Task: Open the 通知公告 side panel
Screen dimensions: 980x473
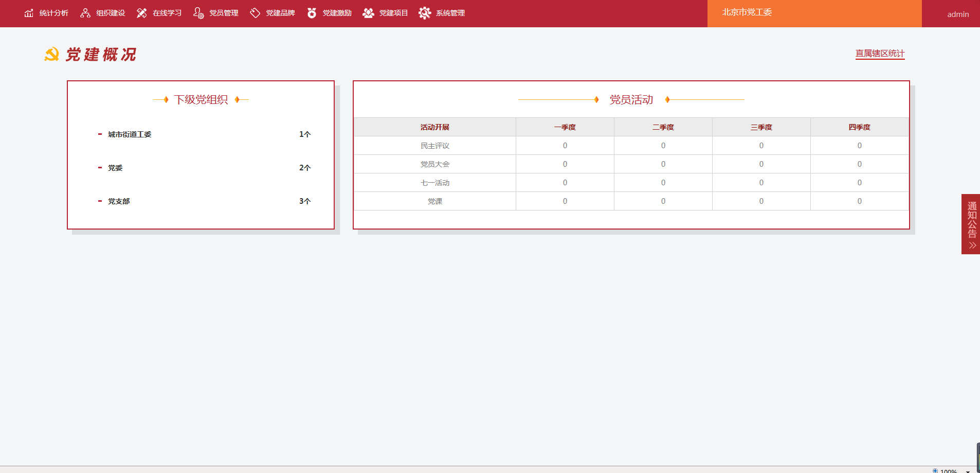Action: [x=971, y=224]
